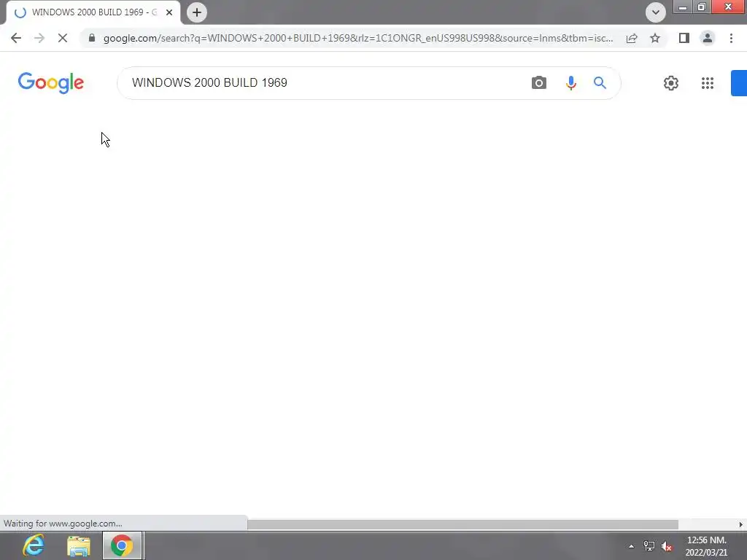Open the Chrome profile avatar
This screenshot has width=747, height=560.
pyautogui.click(x=708, y=38)
